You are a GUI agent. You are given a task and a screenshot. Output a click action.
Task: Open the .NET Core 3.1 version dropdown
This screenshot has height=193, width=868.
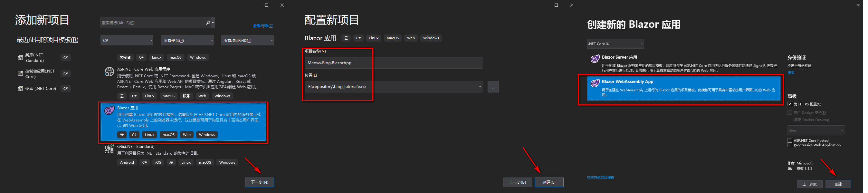615,44
